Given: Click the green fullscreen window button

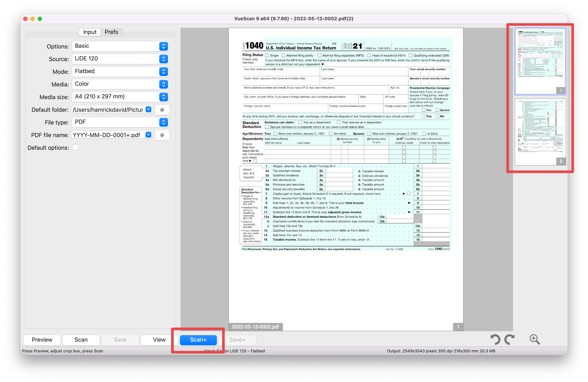Looking at the screenshot, I should coord(40,19).
